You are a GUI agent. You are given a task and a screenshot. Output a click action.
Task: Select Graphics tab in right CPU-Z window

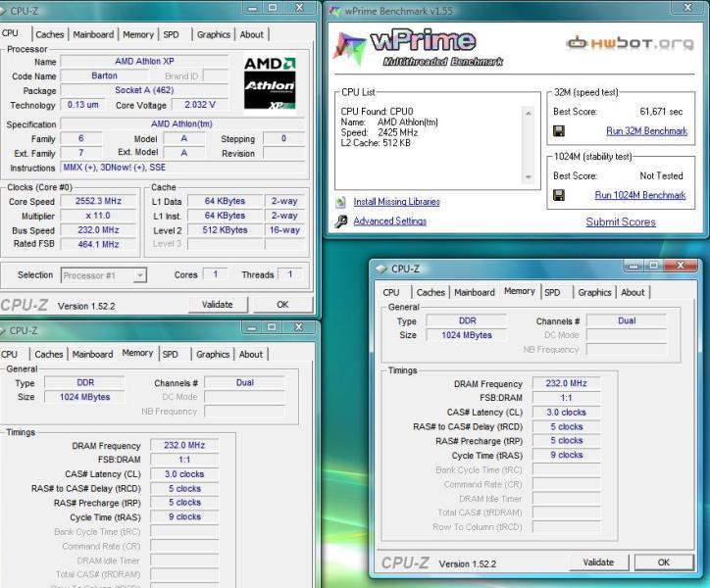point(594,292)
